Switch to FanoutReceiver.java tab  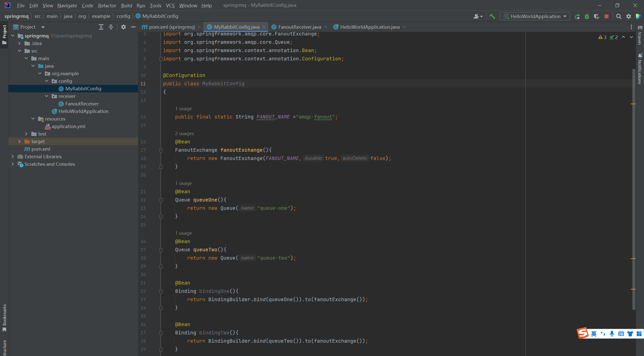299,27
